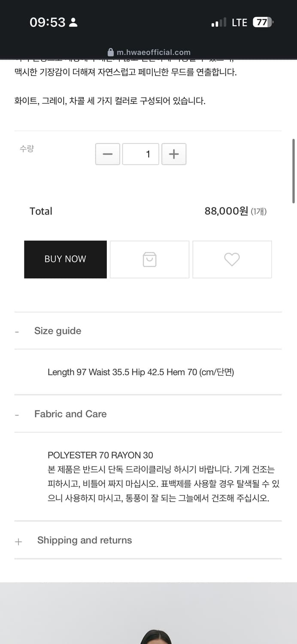Tap the m.hwaeofficial.com address bar
This screenshot has width=297, height=644.
(153, 52)
